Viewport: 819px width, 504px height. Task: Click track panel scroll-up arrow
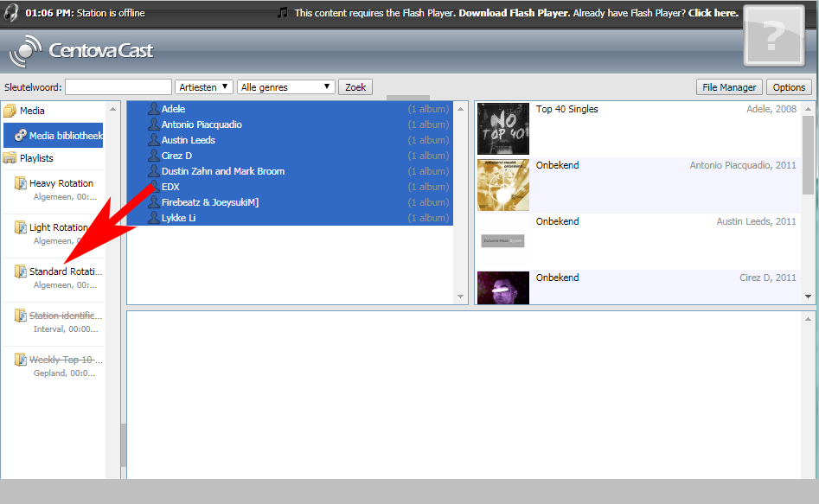[x=808, y=319]
